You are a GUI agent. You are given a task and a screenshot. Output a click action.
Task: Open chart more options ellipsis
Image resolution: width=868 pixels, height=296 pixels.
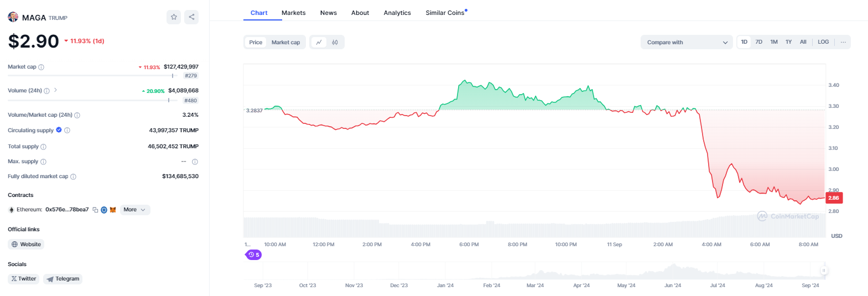(843, 42)
